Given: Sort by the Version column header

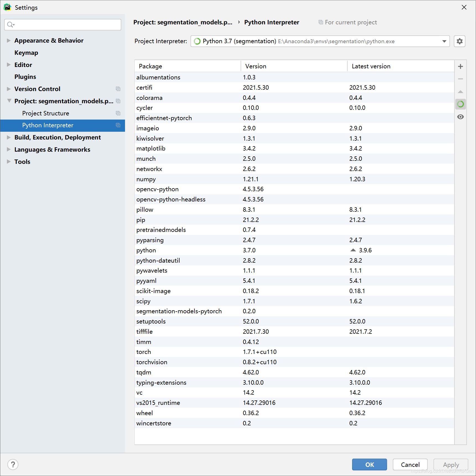Looking at the screenshot, I should pos(294,66).
